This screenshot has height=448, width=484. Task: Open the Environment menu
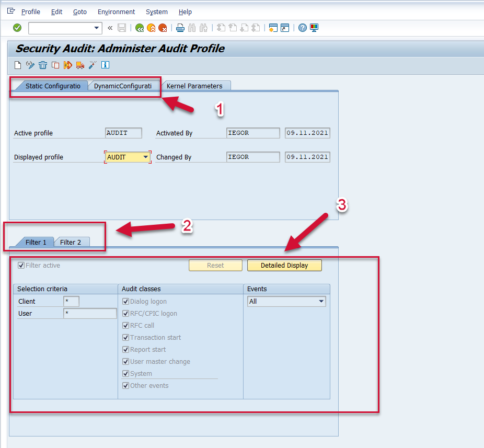coord(116,12)
